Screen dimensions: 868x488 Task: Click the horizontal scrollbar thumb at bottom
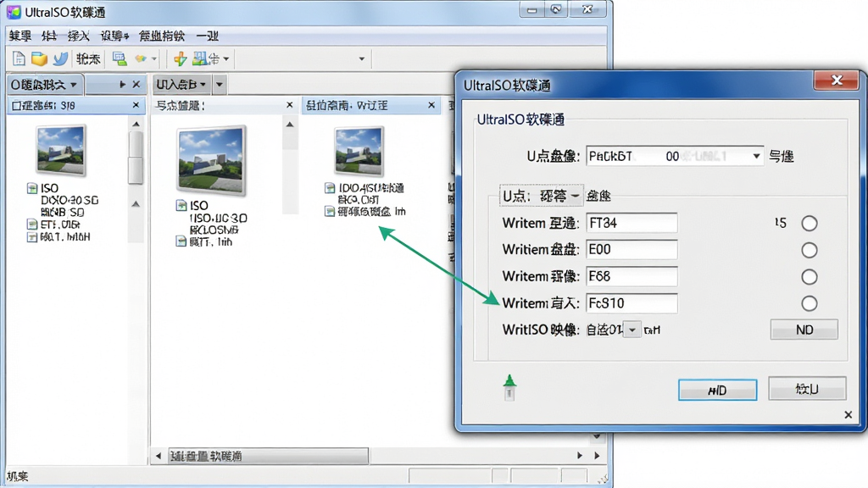268,456
